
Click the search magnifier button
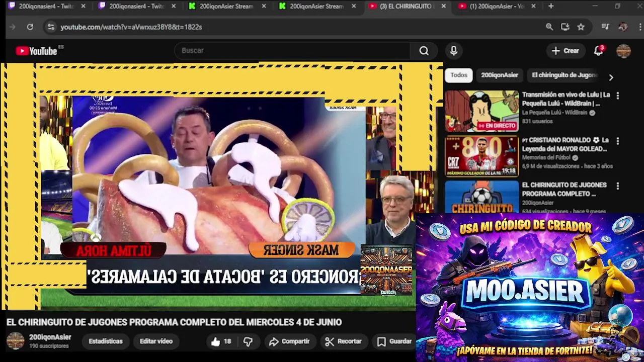(x=424, y=51)
